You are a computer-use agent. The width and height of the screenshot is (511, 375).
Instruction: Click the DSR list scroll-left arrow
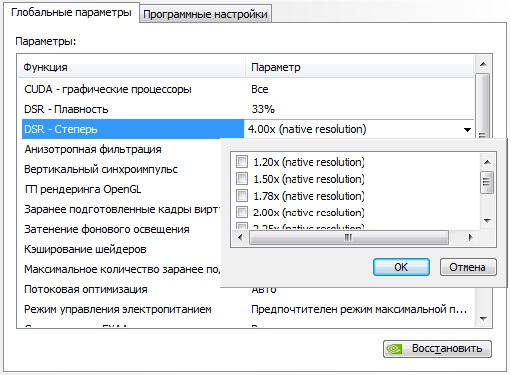(240, 238)
